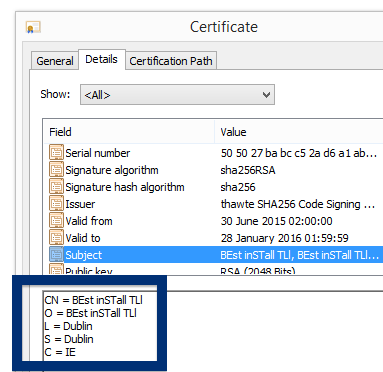Click the Issuer field icon
The image size is (383, 372).
click(56, 204)
